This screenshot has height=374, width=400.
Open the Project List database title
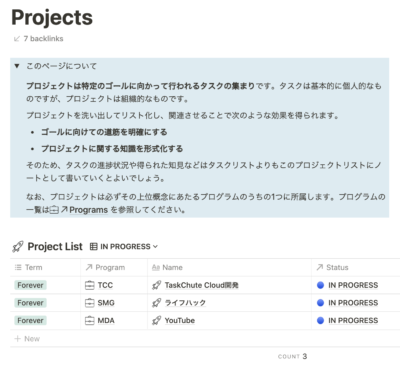(x=55, y=247)
